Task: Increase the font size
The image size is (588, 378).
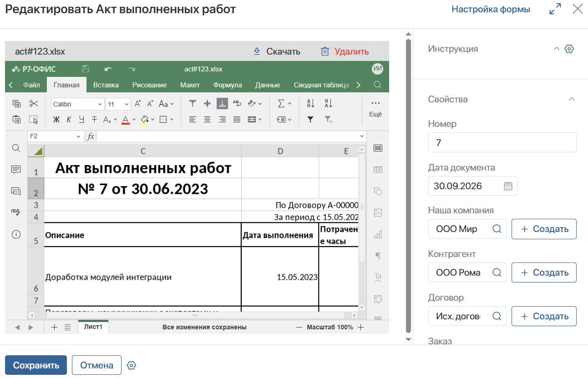Action: (x=138, y=104)
